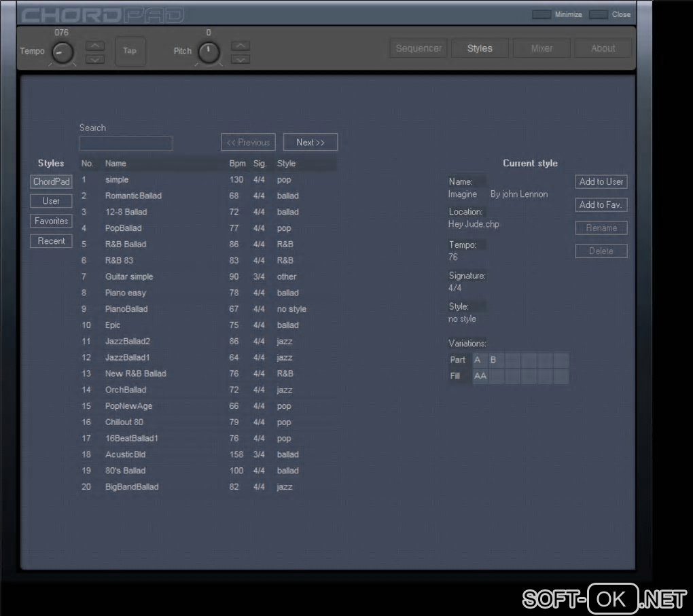This screenshot has height=616, width=693.
Task: Select the '12-8 Ballad' style
Action: [208, 212]
